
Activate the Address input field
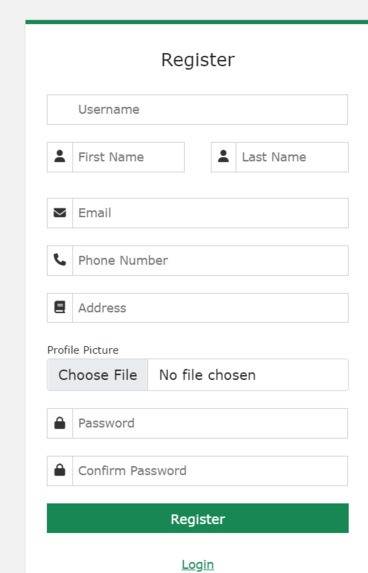pyautogui.click(x=210, y=308)
